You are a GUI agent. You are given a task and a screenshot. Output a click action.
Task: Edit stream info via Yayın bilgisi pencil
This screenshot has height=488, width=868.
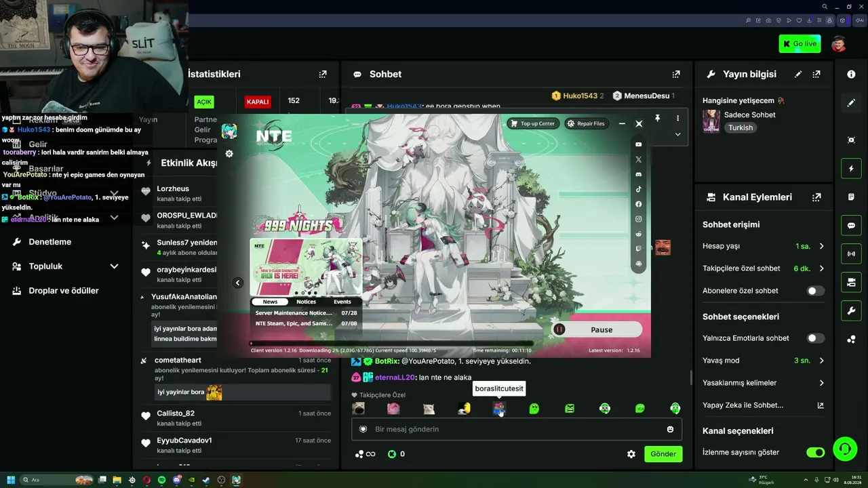(798, 74)
